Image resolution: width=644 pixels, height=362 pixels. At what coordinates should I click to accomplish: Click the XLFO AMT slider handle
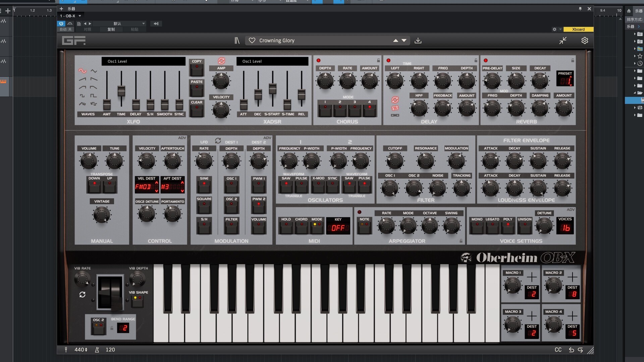pyautogui.click(x=107, y=105)
